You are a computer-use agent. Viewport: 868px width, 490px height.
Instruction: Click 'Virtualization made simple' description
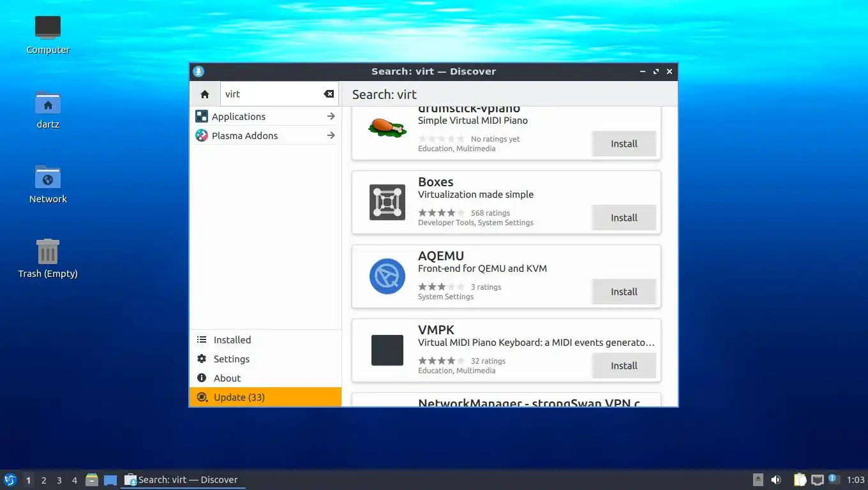pyautogui.click(x=475, y=195)
